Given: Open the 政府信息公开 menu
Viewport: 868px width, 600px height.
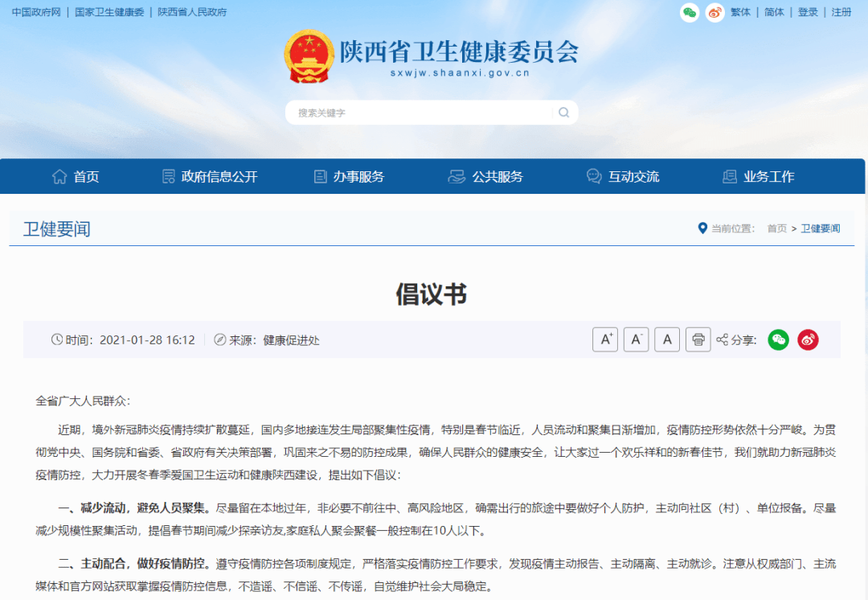Looking at the screenshot, I should 211,176.
